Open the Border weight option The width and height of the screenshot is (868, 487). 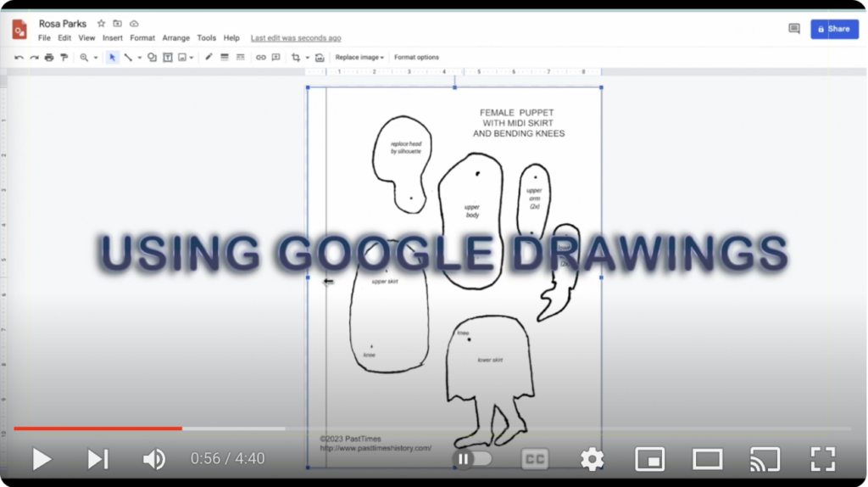click(x=225, y=57)
